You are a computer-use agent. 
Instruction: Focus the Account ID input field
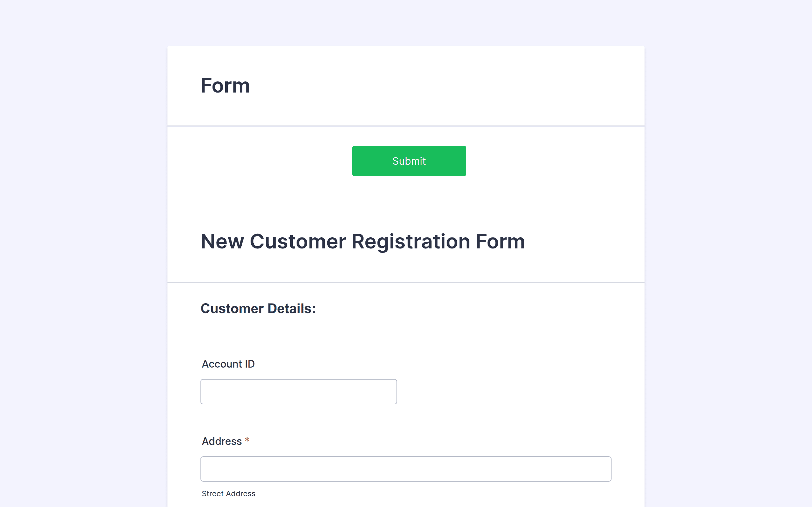click(298, 392)
